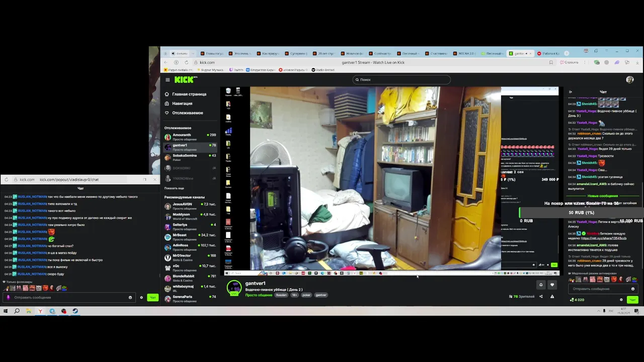Send message with green Чат button in main chat
Viewport: 644px width, 362px height.
632,300
